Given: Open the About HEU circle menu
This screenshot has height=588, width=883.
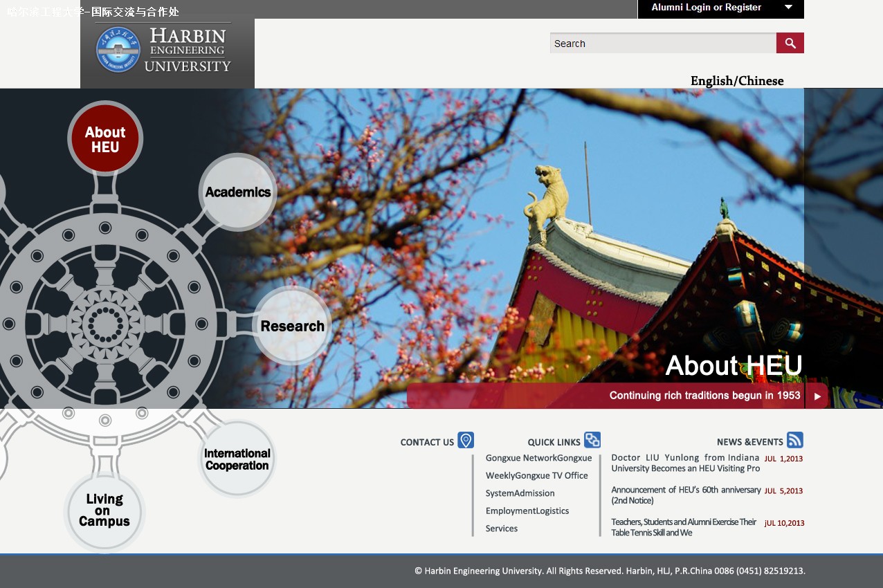Looking at the screenshot, I should (x=105, y=139).
